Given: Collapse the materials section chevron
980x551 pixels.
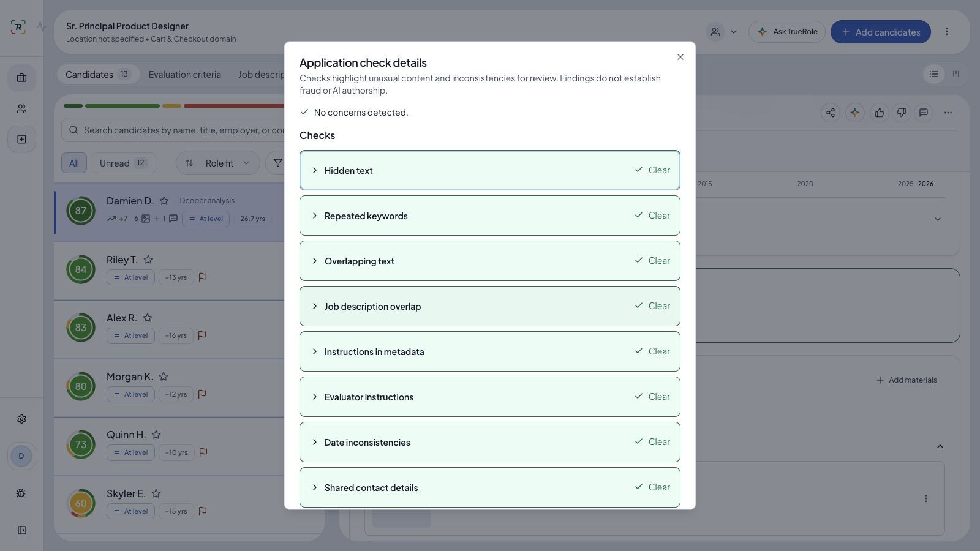Looking at the screenshot, I should 940,446.
